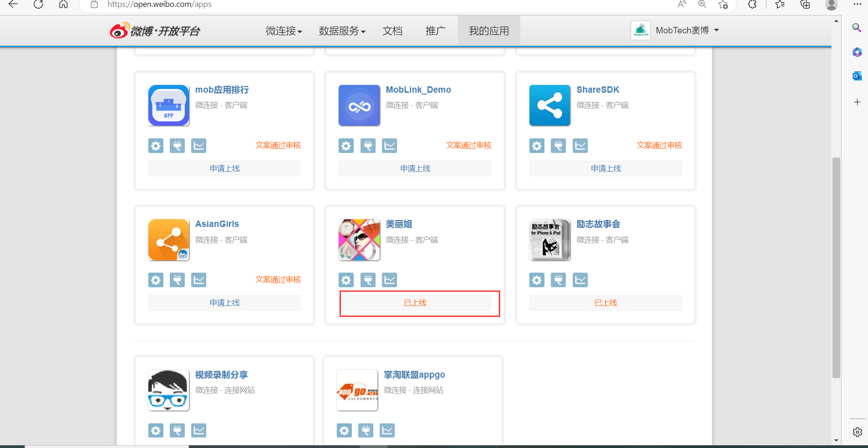The width and height of the screenshot is (868, 448).
Task: Open interface plug icon for 掌淘联盟appgo
Action: 366,430
